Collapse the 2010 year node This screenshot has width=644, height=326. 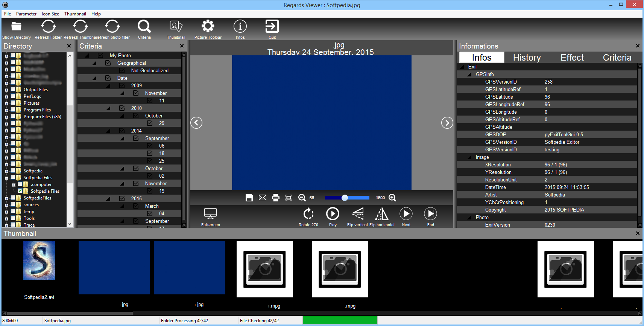(108, 108)
